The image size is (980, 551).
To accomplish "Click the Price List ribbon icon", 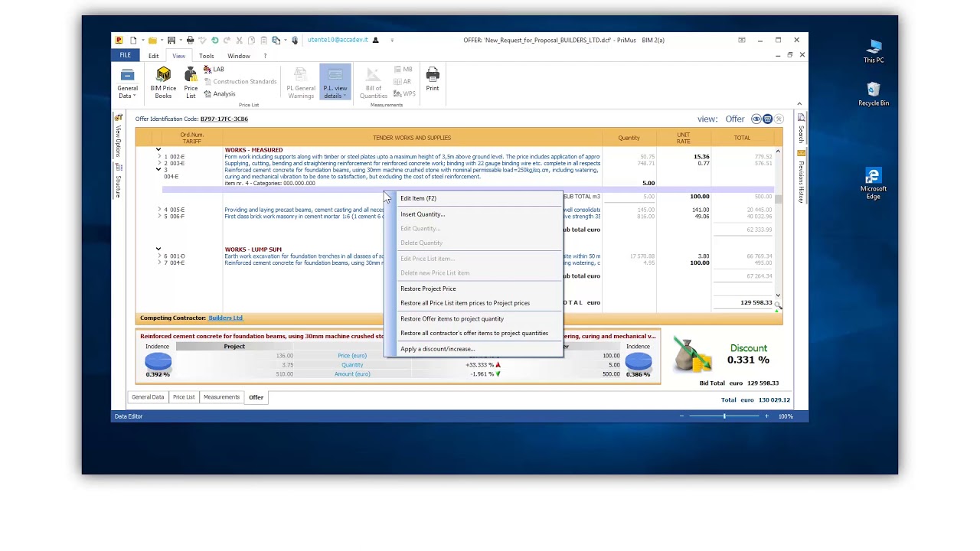I will 191,83.
